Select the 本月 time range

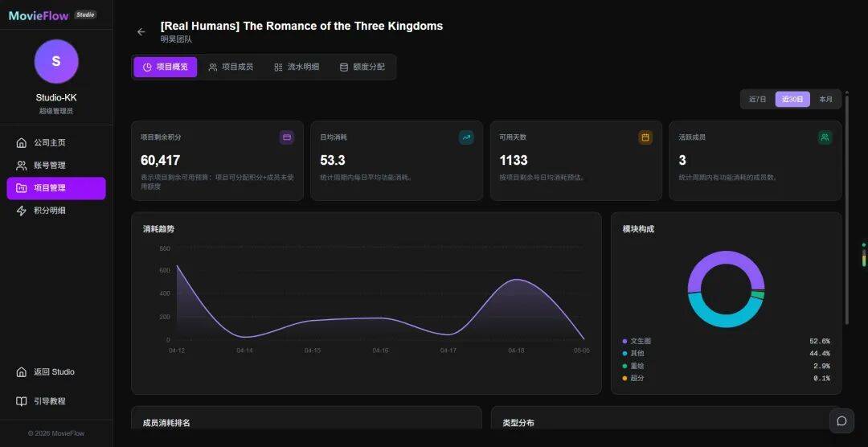pyautogui.click(x=825, y=99)
